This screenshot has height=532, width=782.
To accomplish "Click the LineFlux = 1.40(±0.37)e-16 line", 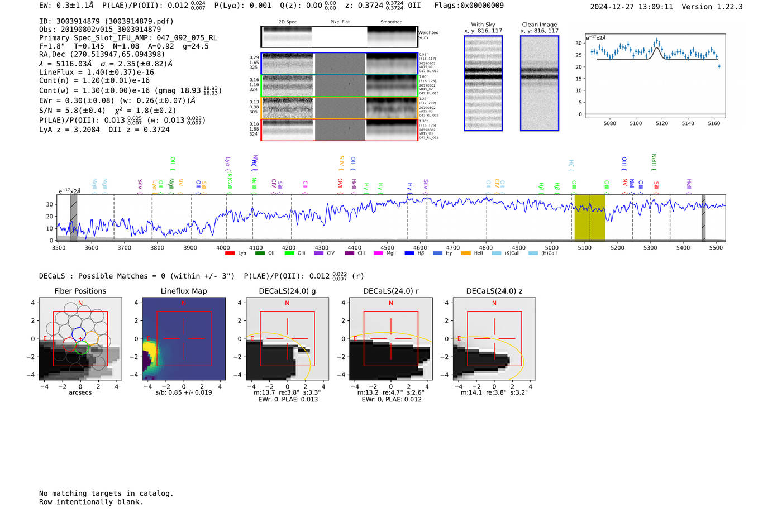I will [x=97, y=72].
